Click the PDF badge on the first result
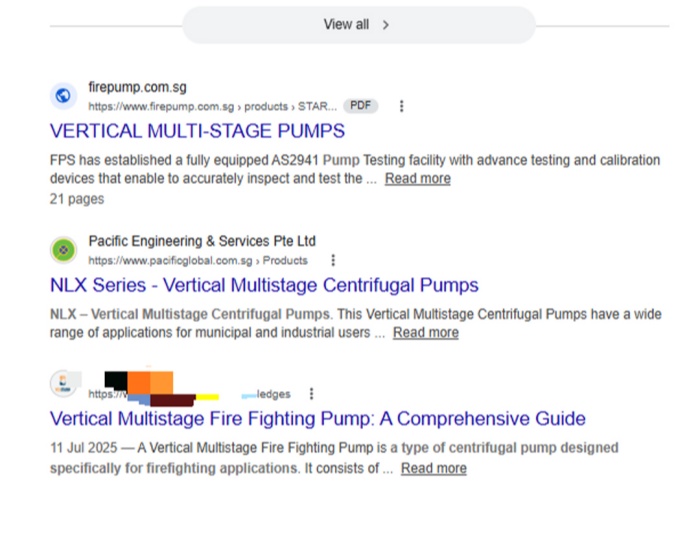Screen dimensions: 700x548 tap(361, 106)
